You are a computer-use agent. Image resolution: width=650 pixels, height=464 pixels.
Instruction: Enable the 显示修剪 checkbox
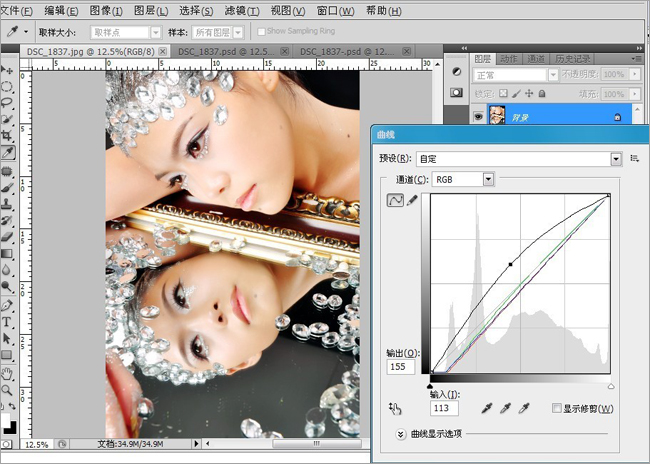558,409
